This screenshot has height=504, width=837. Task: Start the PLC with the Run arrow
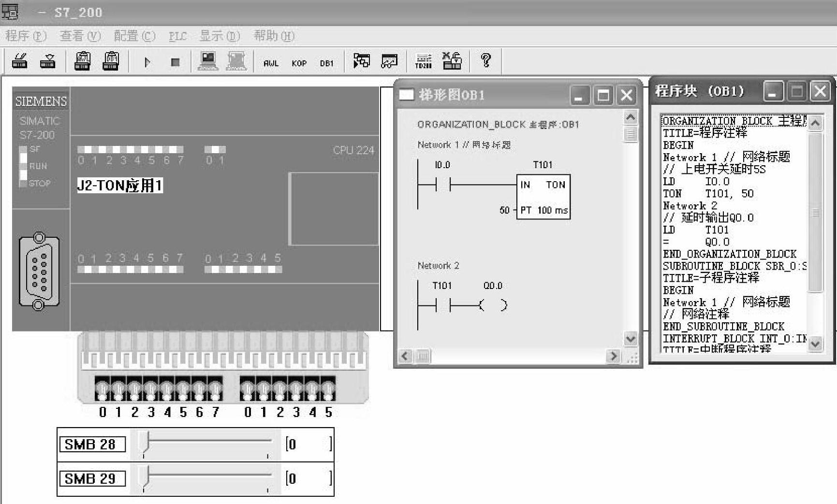pos(147,62)
